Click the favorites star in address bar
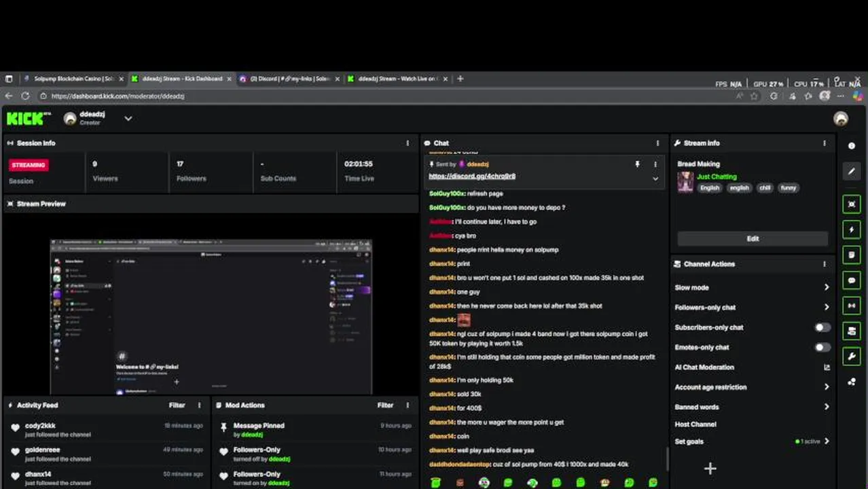The width and height of the screenshot is (868, 489). pos(754,96)
